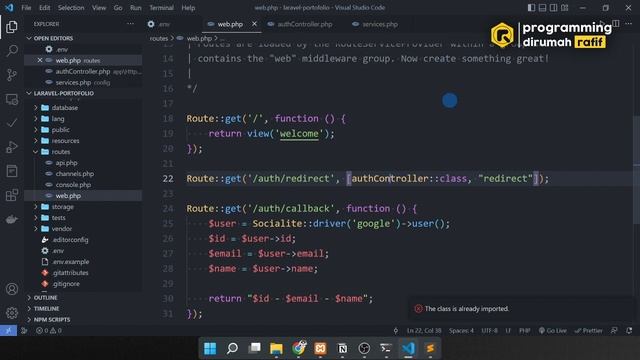
Task: Click the remote window indicator in status bar
Action: coord(8,331)
